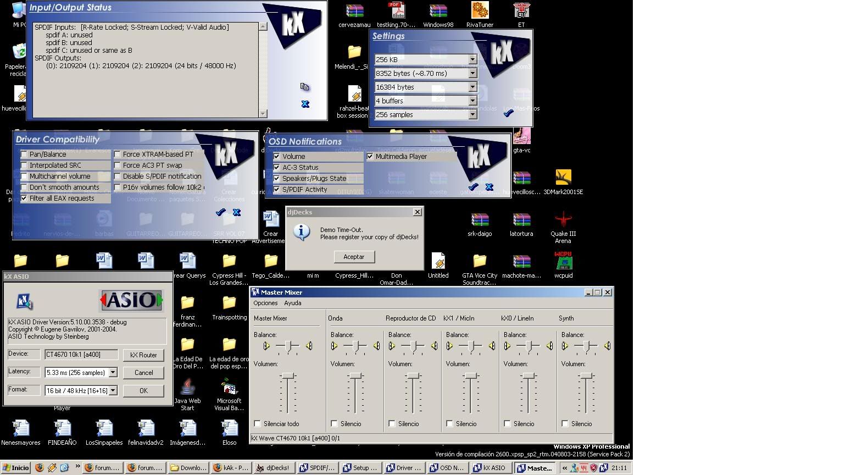This screenshot has width=868, height=475.
Task: Open the 16384 bytes dropdown
Action: (472, 87)
